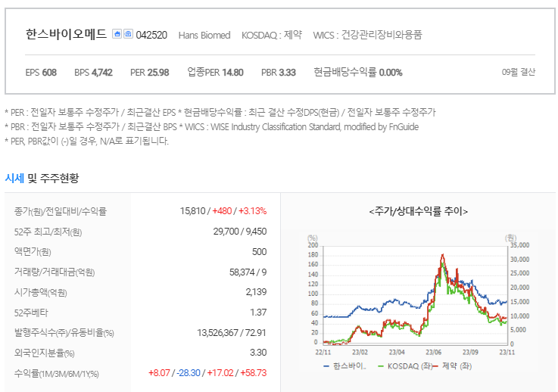
Task: Click the 종가(원)/전일대비/수익률 row label
Action: click(60, 211)
